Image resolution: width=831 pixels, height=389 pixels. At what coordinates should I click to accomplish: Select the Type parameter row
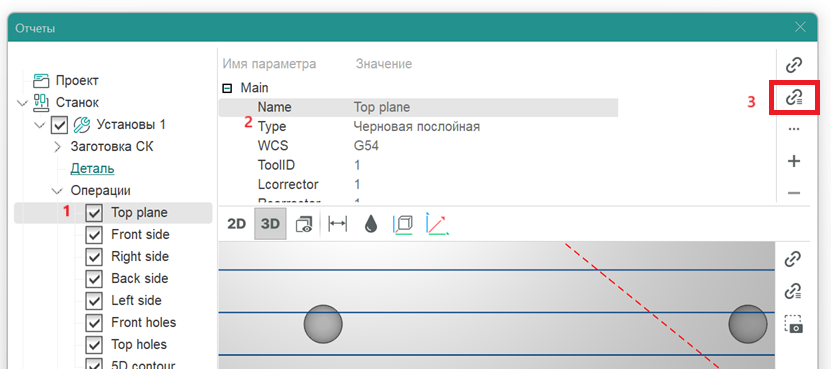pyautogui.click(x=419, y=127)
